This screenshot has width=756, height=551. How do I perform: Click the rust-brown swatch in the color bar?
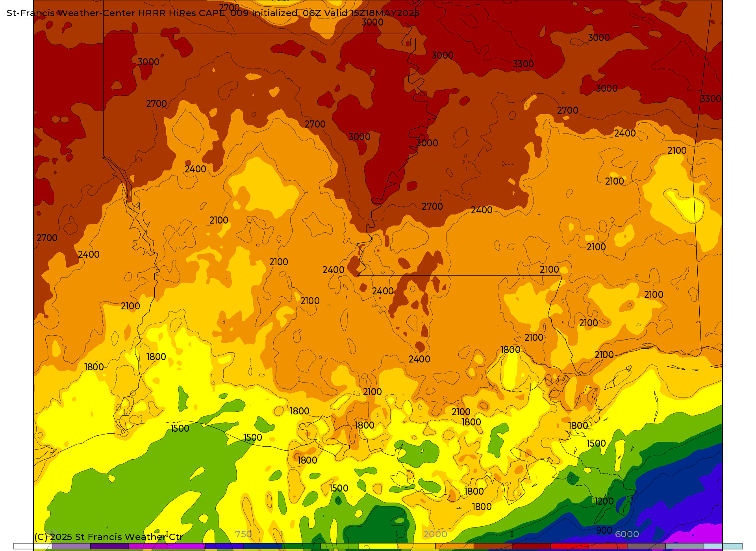pos(493,546)
